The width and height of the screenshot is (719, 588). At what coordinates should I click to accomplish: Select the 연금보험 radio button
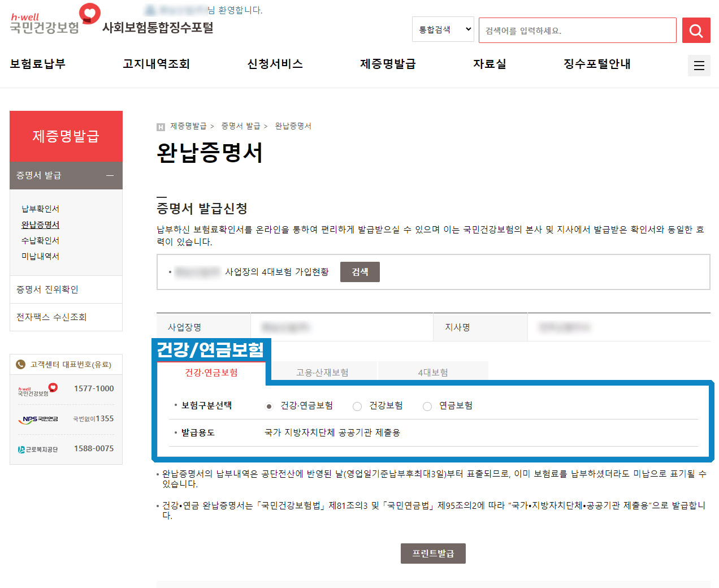[x=427, y=406]
